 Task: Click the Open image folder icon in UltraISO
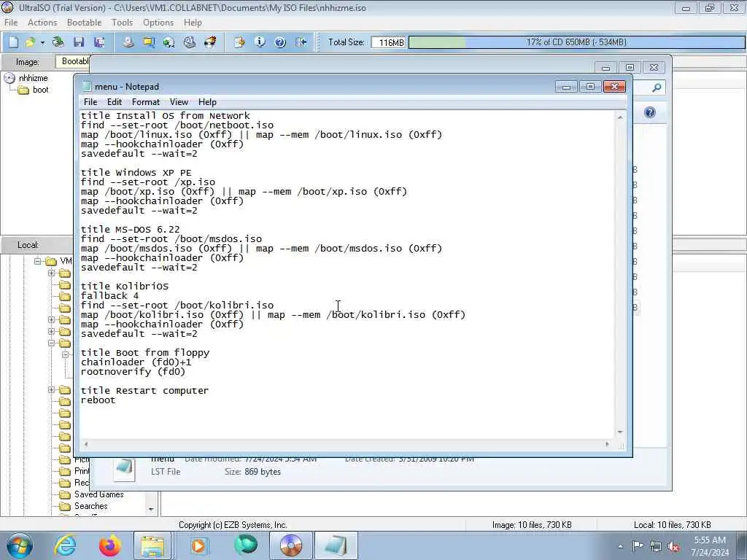coord(30,42)
